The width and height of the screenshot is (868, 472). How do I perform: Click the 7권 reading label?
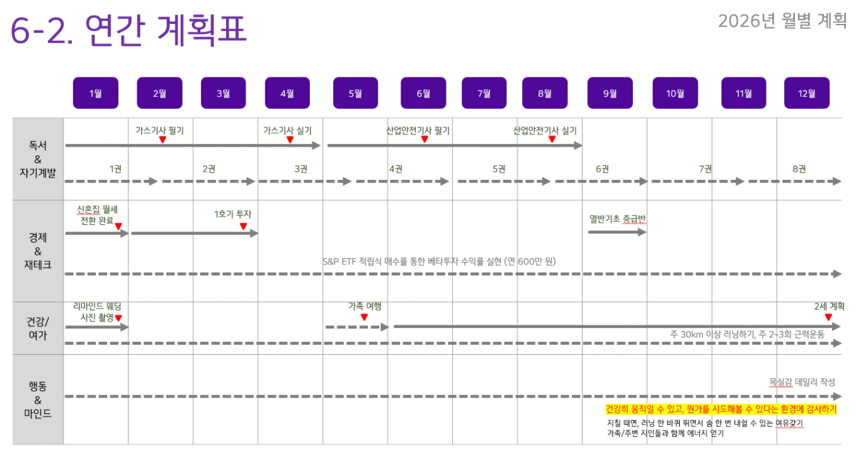click(705, 169)
